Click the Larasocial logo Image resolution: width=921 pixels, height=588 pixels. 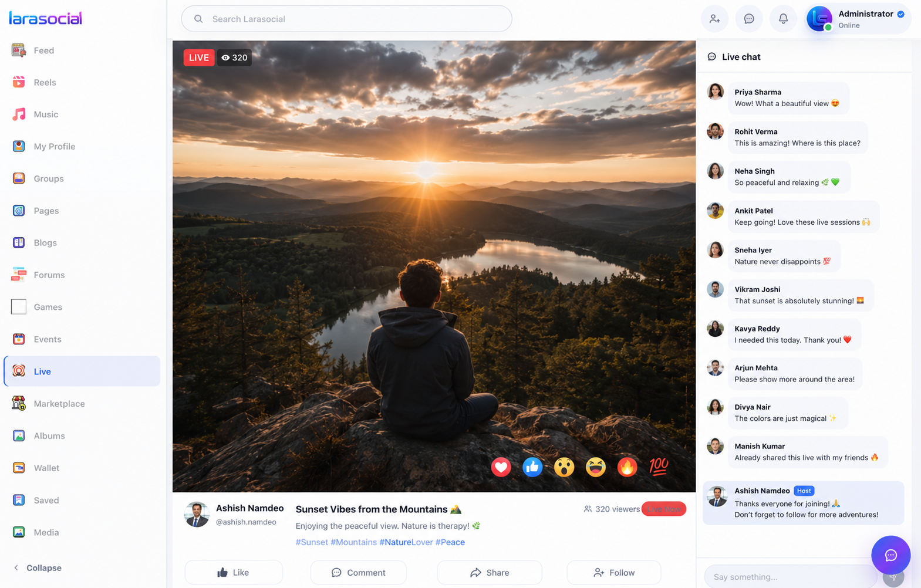click(x=46, y=18)
